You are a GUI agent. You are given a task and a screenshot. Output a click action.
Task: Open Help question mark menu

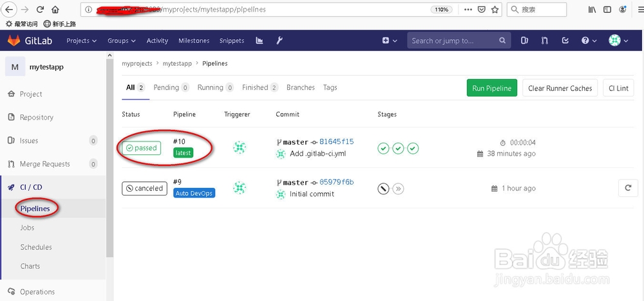click(588, 41)
